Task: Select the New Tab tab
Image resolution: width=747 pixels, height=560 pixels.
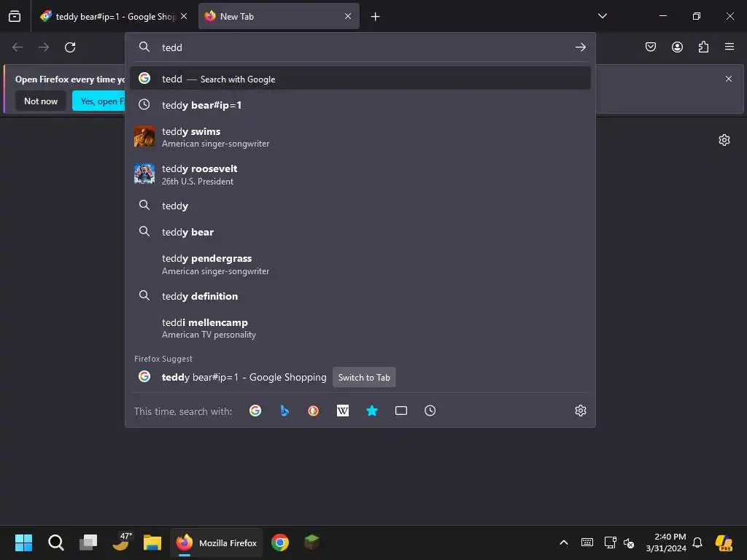Action: pos(279,16)
